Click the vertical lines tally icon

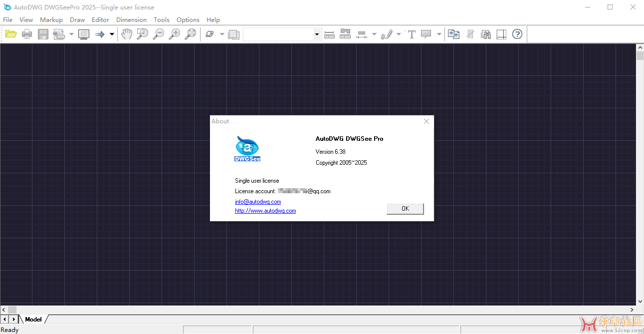470,34
